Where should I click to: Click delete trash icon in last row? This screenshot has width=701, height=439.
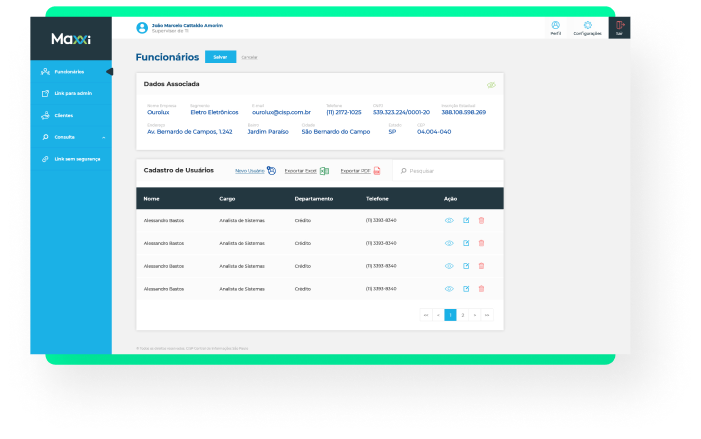(481, 289)
